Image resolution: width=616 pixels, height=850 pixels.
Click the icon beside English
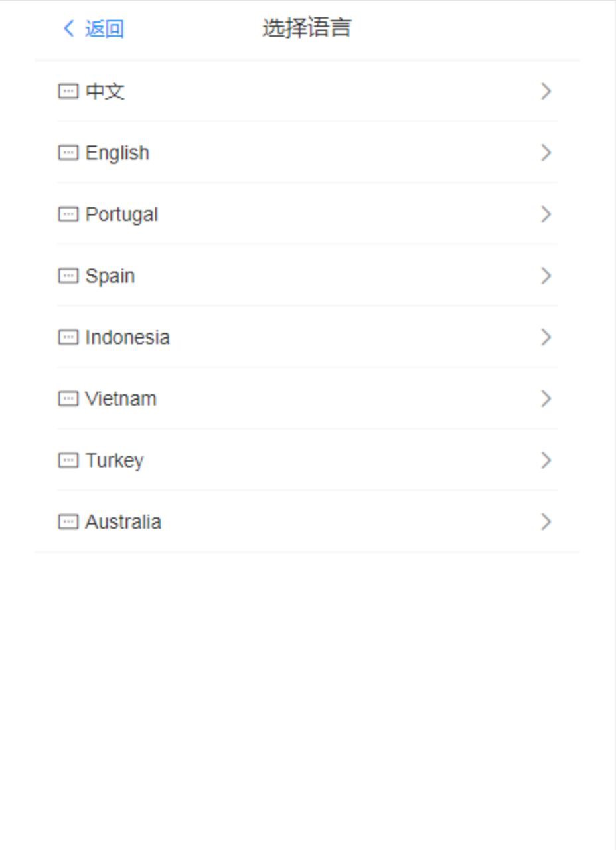click(68, 153)
